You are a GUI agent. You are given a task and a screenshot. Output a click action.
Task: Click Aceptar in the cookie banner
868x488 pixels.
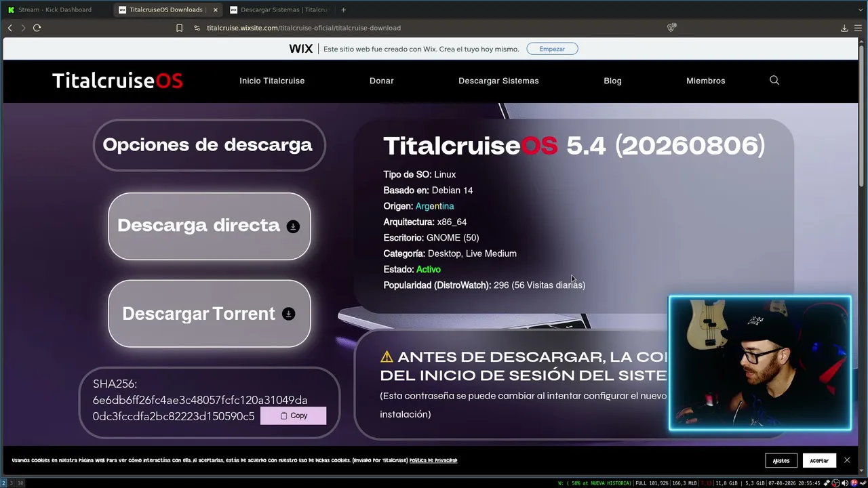[819, 461]
